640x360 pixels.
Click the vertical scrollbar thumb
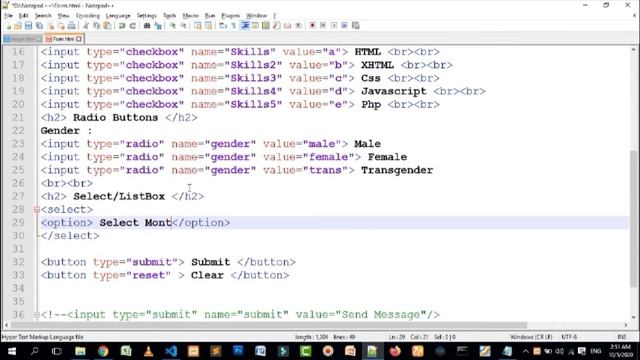634,218
